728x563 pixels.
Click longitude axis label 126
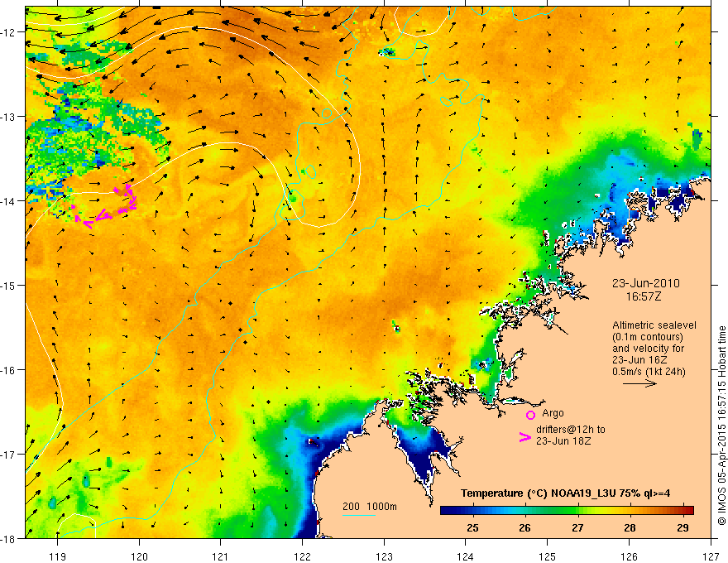(x=629, y=556)
